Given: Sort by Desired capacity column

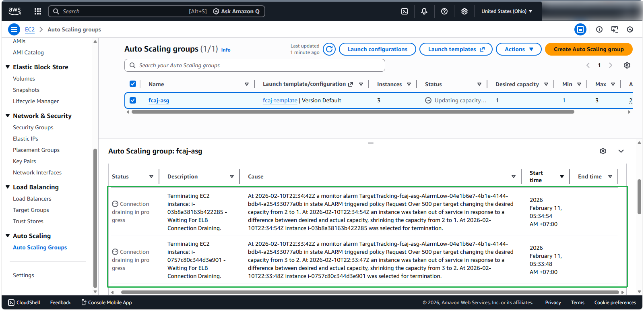Looking at the screenshot, I should [546, 84].
